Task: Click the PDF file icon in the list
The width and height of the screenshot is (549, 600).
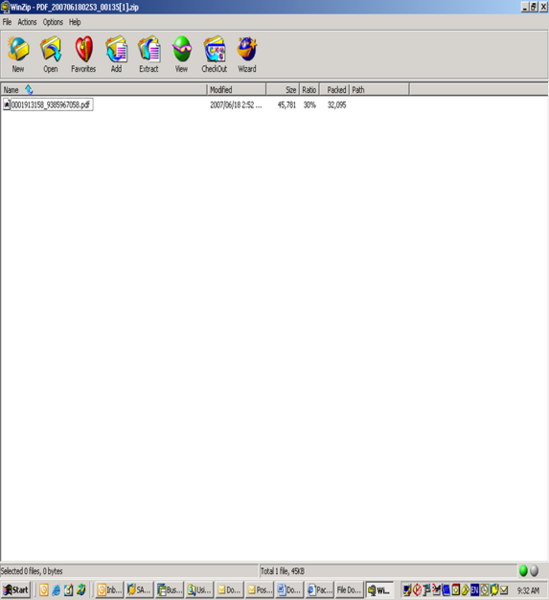Action: (7, 104)
